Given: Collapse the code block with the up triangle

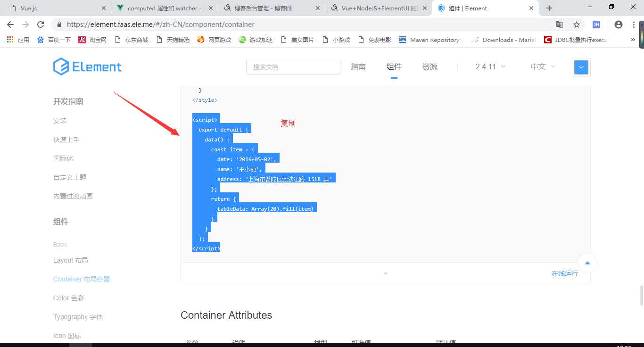Looking at the screenshot, I should [386, 273].
